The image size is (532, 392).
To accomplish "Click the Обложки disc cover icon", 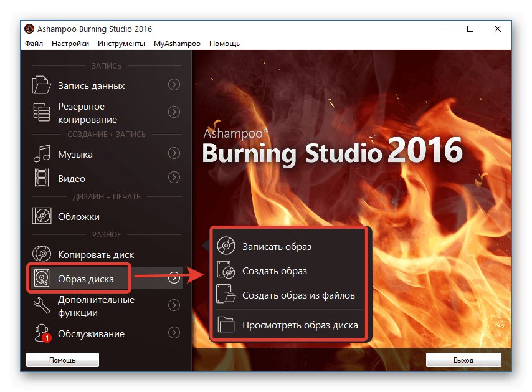I will pyautogui.click(x=42, y=216).
